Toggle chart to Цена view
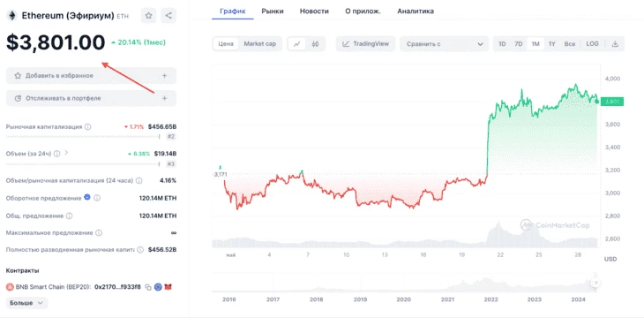This screenshot has width=644, height=318. tap(226, 44)
